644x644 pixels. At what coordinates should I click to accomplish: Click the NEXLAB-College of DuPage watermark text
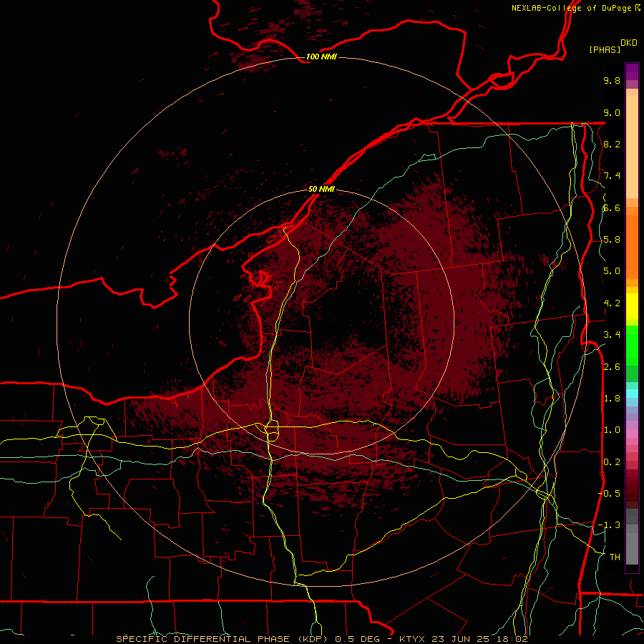tap(575, 8)
